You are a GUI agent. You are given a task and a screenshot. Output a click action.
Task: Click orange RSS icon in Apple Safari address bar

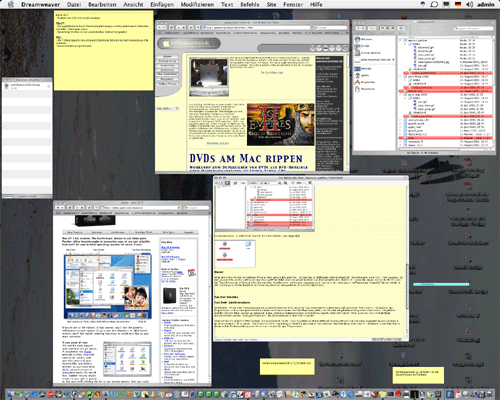coord(179,207)
